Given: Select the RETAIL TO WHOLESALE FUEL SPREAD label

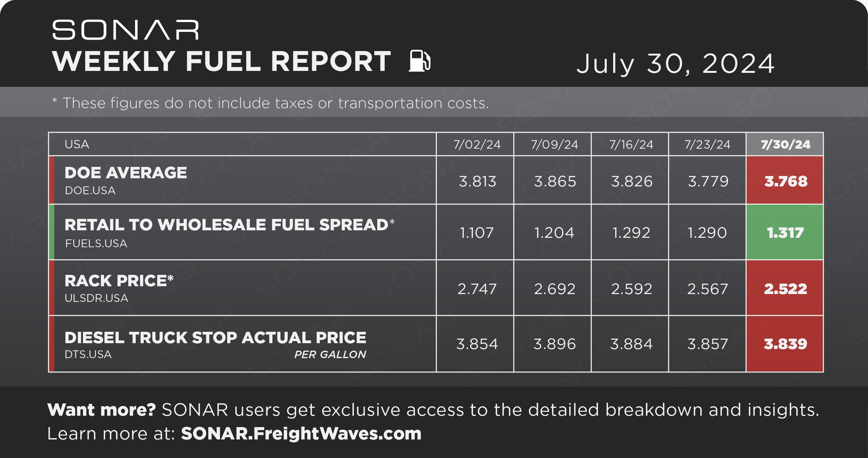Looking at the screenshot, I should point(229,225).
